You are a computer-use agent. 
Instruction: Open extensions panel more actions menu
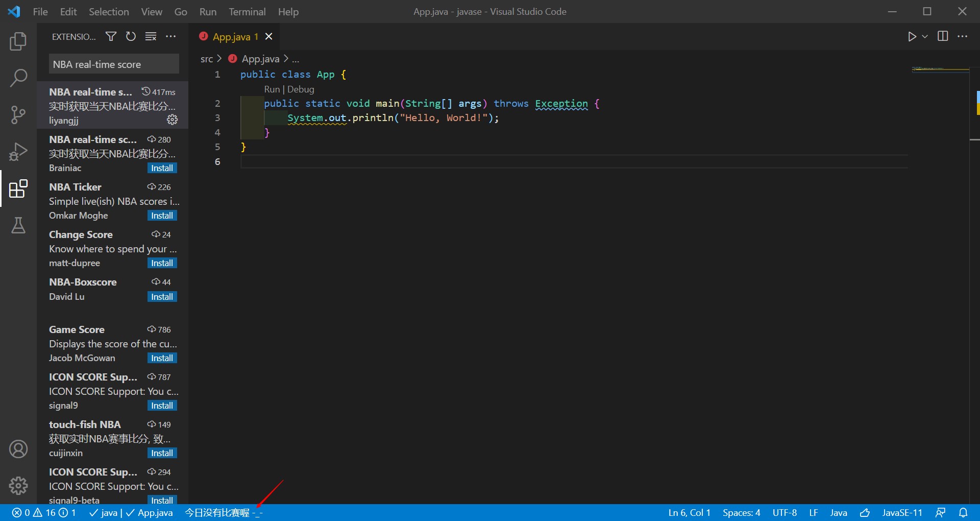point(170,36)
